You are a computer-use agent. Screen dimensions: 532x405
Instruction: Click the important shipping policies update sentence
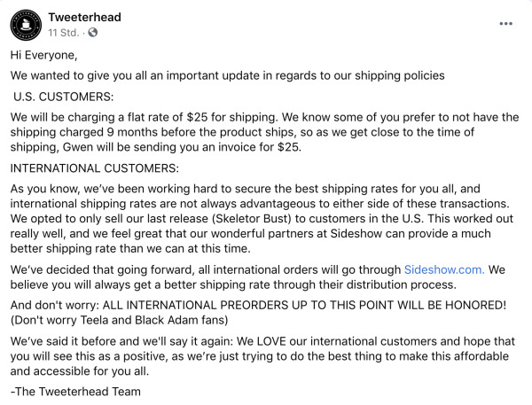227,75
